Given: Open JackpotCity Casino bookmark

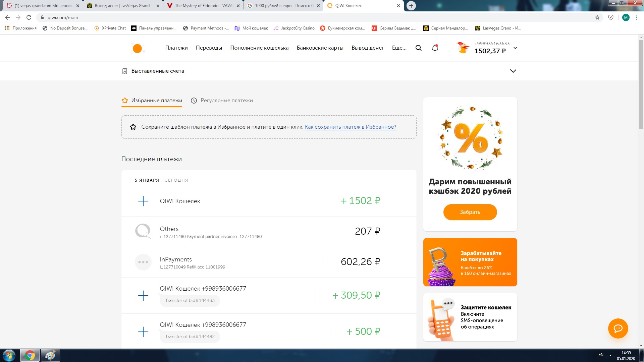Looking at the screenshot, I should (x=294, y=28).
